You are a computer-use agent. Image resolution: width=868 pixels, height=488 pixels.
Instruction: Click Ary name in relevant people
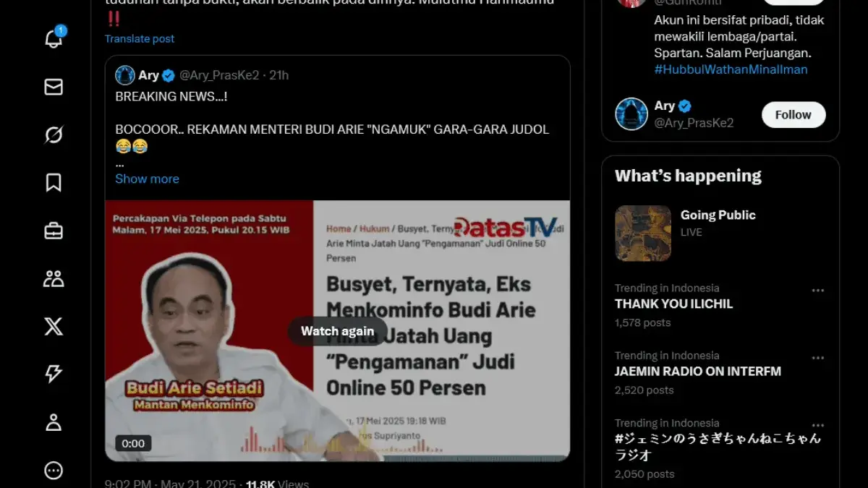point(664,106)
